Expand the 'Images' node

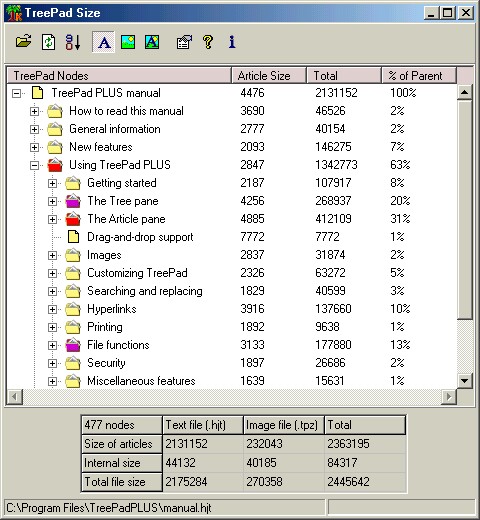point(52,255)
